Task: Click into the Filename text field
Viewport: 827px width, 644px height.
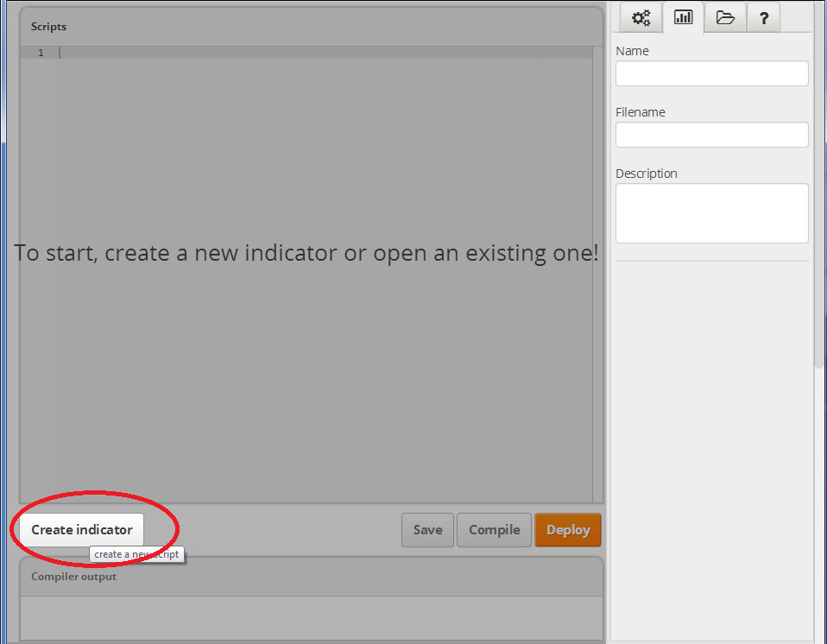Action: click(711, 135)
